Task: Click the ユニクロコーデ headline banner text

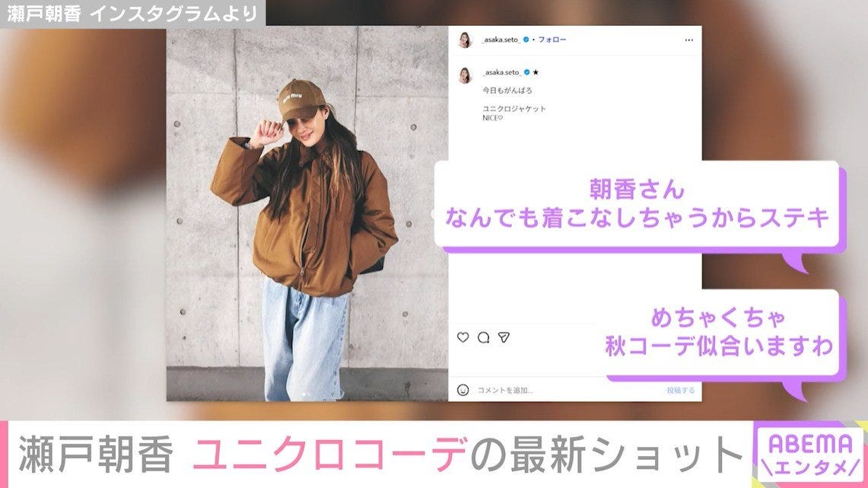Action: click(330, 455)
